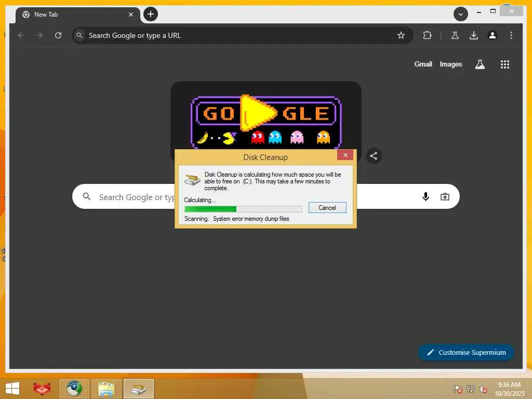Close the Disk Cleanup dialog
Viewport: 532px width, 399px height.
[345, 155]
